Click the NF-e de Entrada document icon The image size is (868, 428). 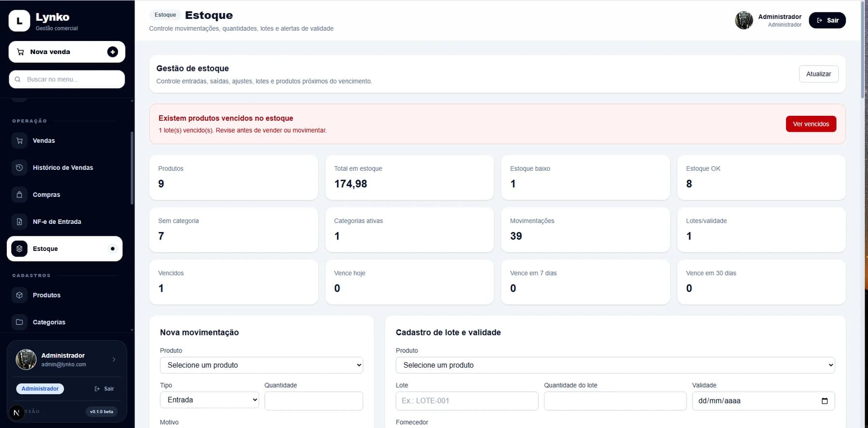coord(19,221)
